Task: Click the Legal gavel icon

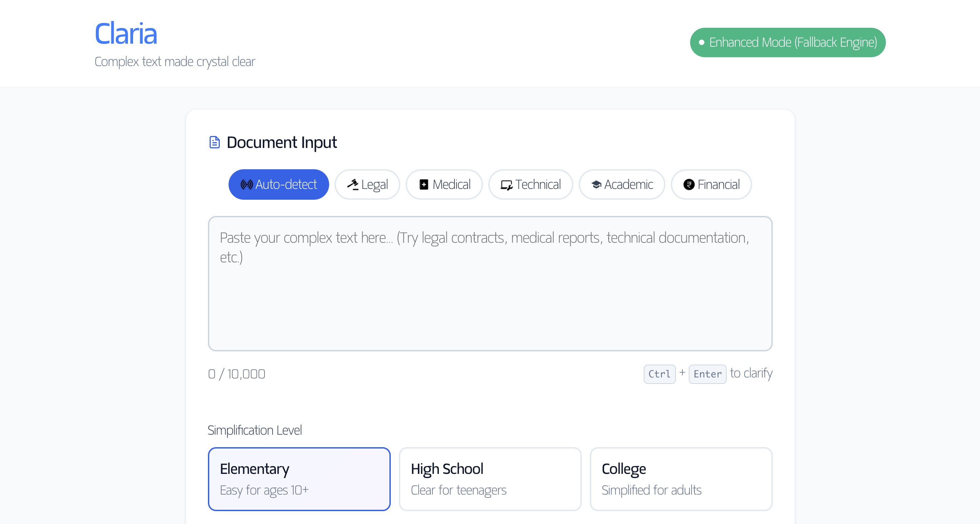Action: click(353, 185)
